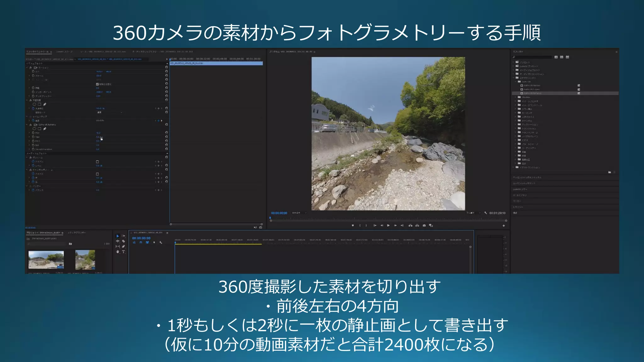Viewport: 644px width, 362px height.
Task: Switch to the Audio Clip Mixer tab
Action: [163, 52]
